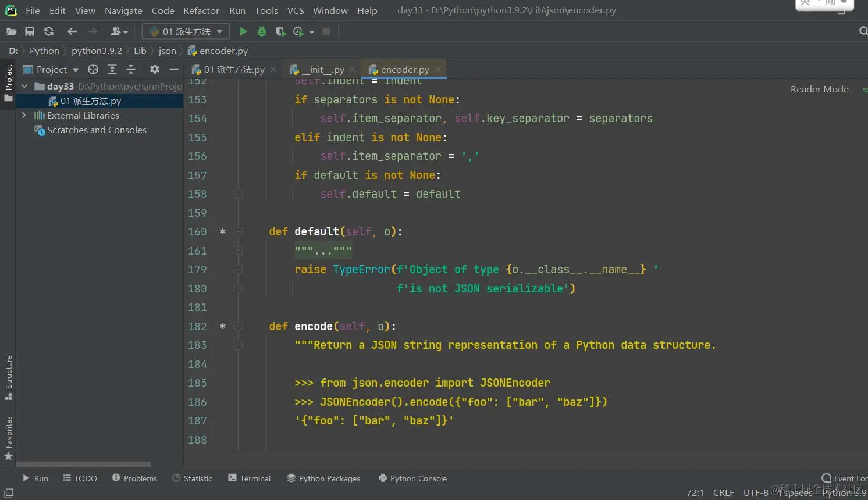Click the Expand All icon in Project panel
The image size is (868, 500).
pyautogui.click(x=112, y=69)
